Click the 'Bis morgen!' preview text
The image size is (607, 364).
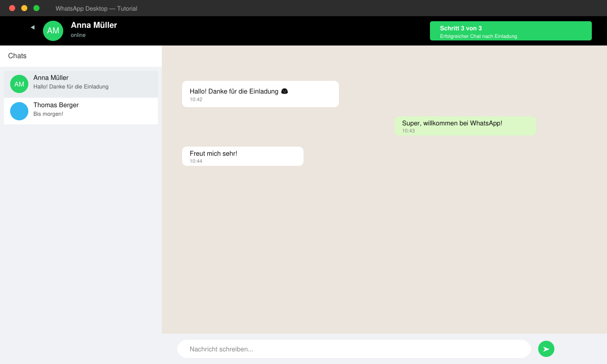pyautogui.click(x=48, y=114)
